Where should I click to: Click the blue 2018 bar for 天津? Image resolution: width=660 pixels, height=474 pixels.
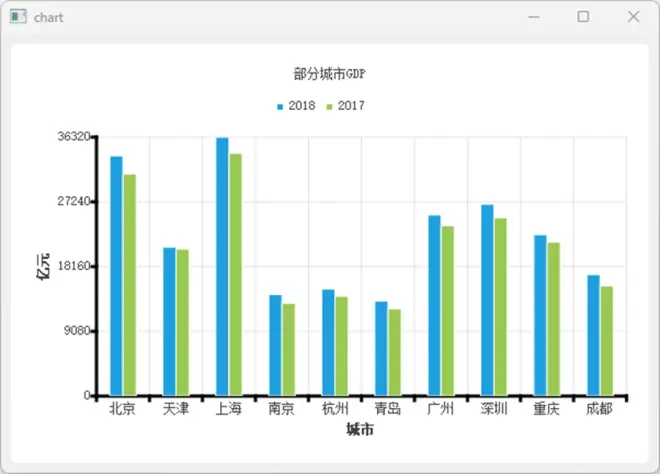tap(169, 321)
